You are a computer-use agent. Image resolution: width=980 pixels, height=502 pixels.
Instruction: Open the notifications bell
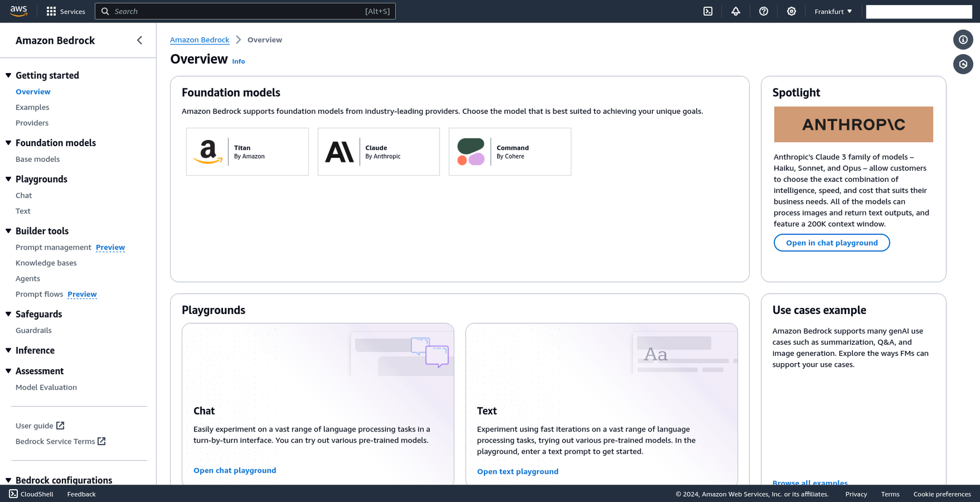[x=736, y=11]
